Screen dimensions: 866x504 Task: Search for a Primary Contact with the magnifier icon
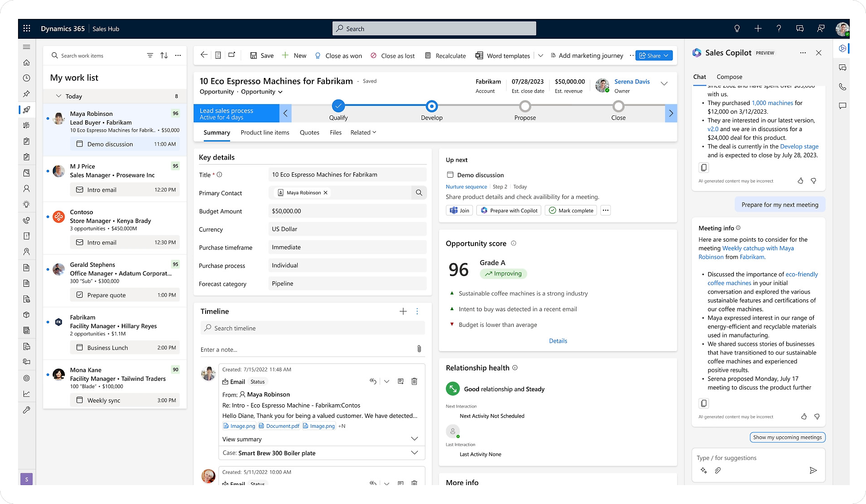coord(419,192)
